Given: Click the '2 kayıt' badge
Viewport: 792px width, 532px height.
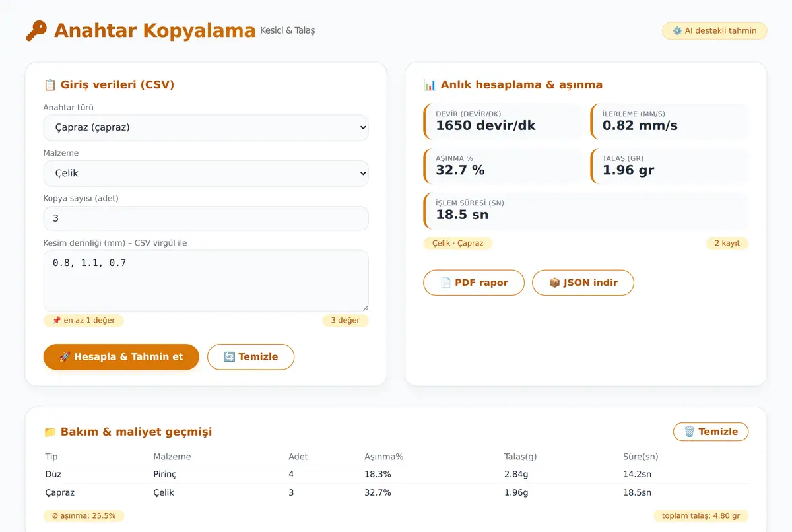Looking at the screenshot, I should point(727,244).
